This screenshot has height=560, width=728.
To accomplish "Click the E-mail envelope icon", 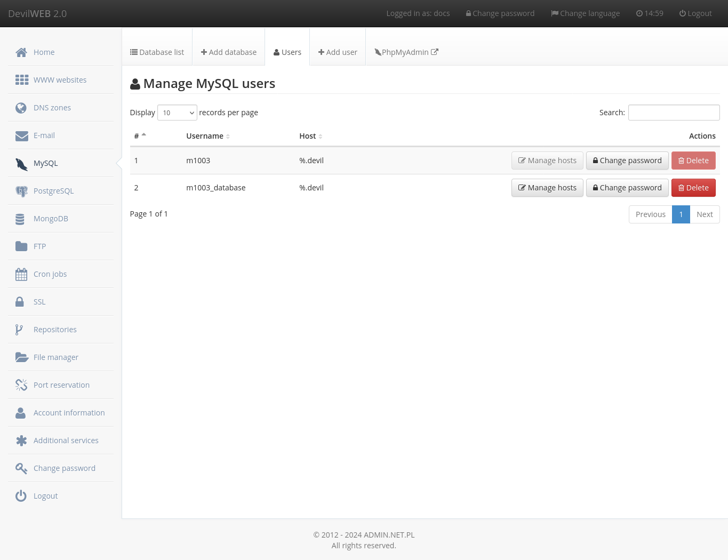I will click(21, 135).
